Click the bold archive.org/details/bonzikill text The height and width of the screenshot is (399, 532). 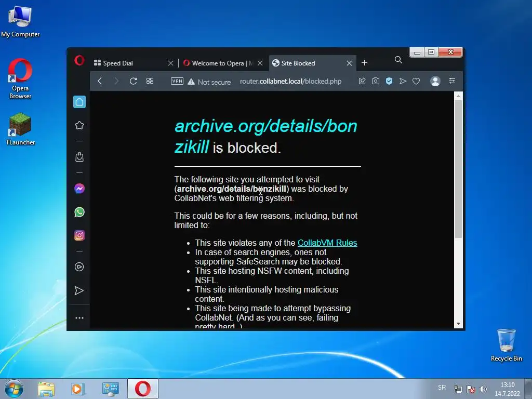click(231, 189)
